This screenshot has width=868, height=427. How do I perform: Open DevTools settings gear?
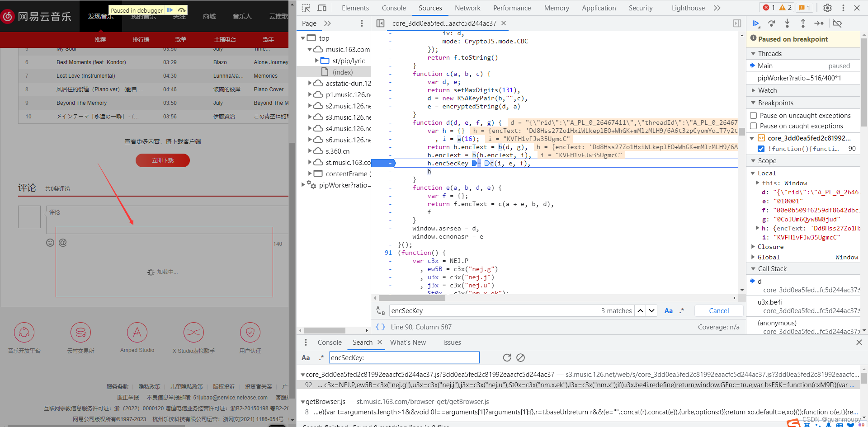(827, 8)
